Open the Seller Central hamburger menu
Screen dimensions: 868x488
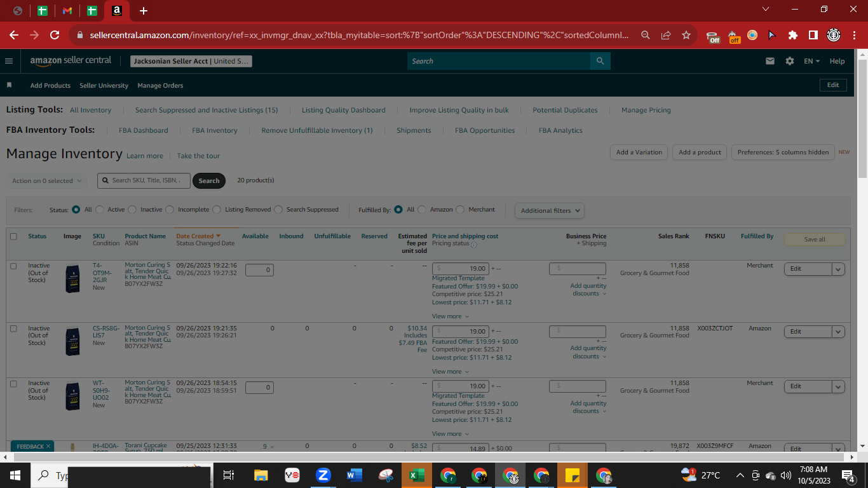pyautogui.click(x=9, y=61)
